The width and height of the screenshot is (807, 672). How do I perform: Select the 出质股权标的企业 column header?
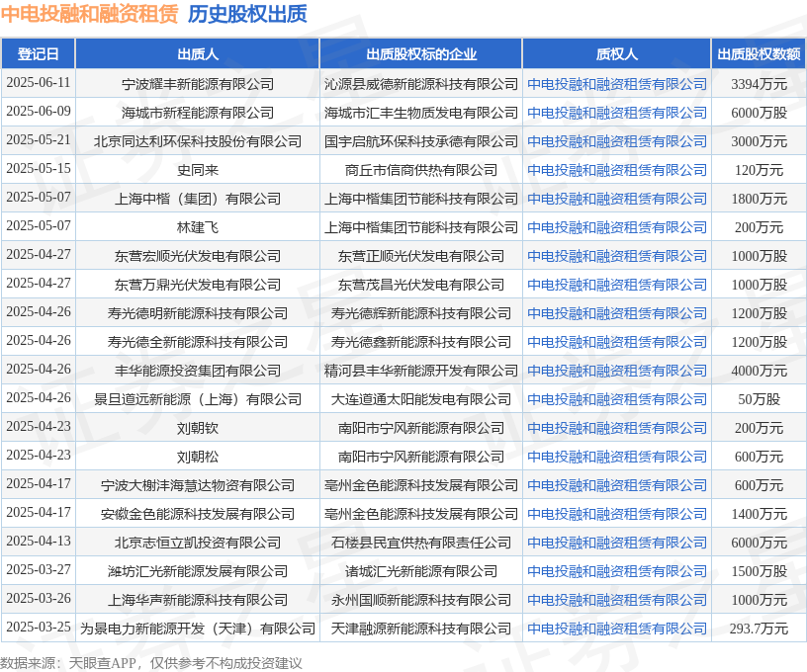(x=421, y=54)
